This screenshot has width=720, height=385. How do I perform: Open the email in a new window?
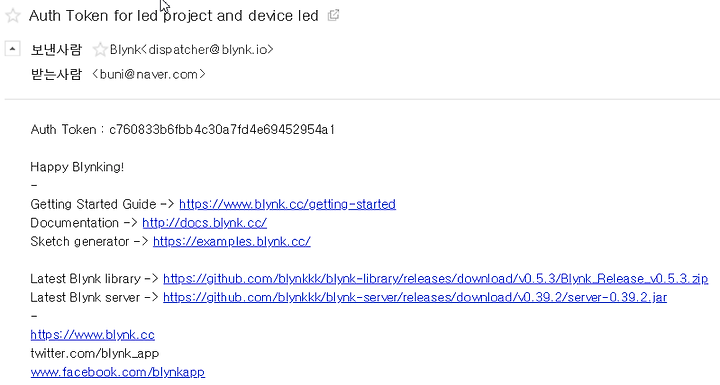pos(333,15)
